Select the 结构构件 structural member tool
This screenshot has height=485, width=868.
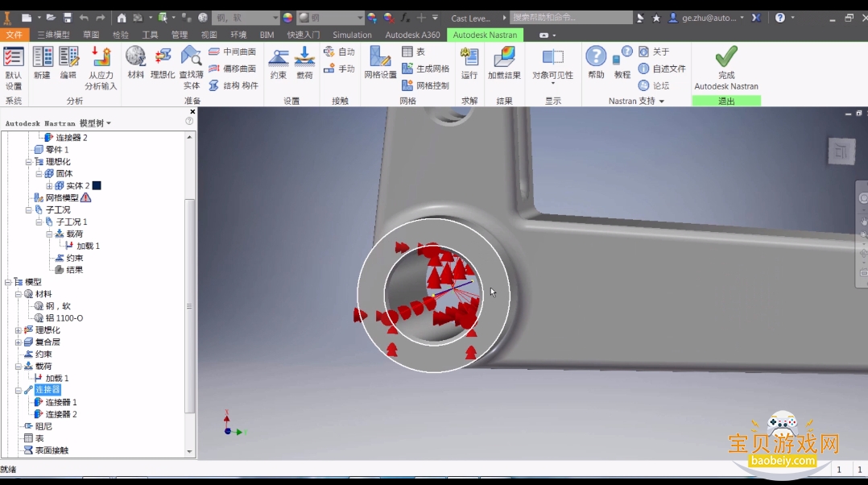pyautogui.click(x=234, y=85)
